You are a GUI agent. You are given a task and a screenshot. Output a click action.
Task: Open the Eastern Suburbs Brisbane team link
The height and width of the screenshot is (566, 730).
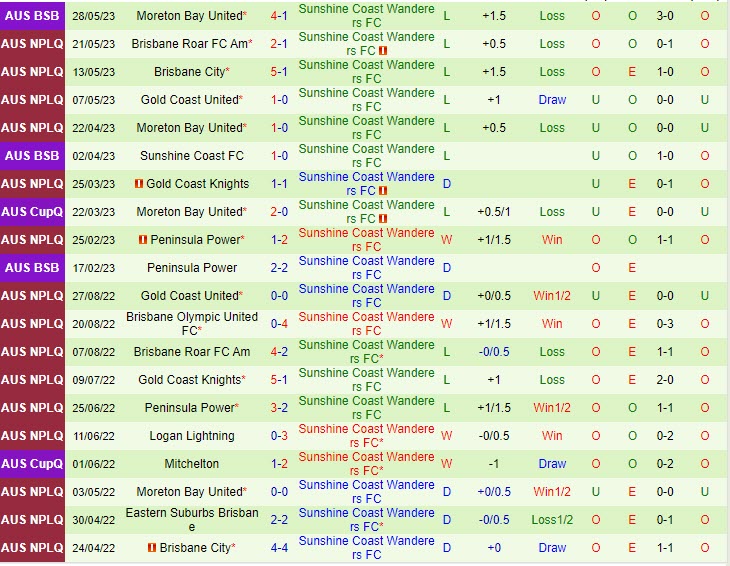point(192,520)
